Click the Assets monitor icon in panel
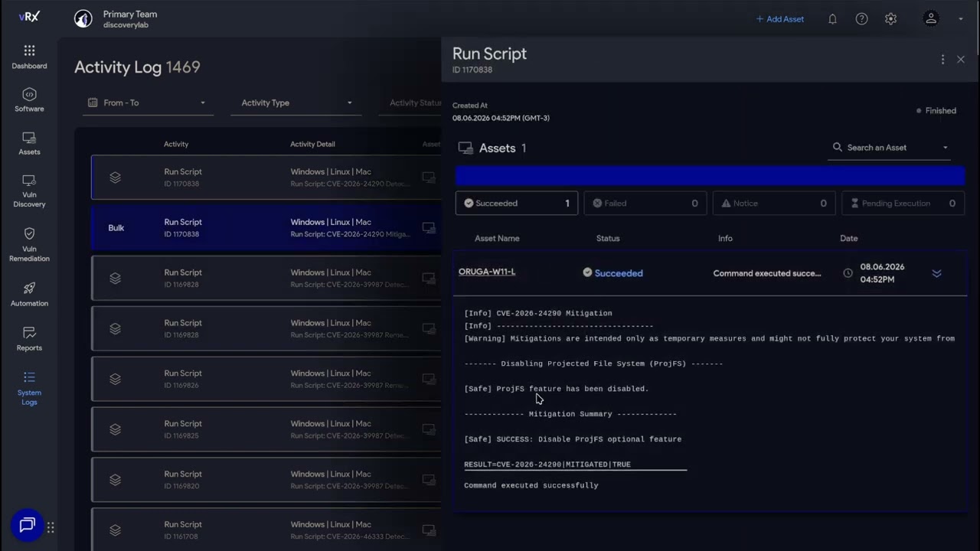This screenshot has height=551, width=980. (x=465, y=148)
